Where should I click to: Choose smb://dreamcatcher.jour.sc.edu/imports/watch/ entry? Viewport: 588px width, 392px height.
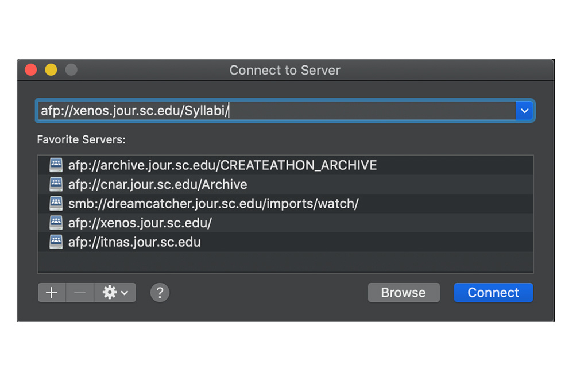point(213,203)
